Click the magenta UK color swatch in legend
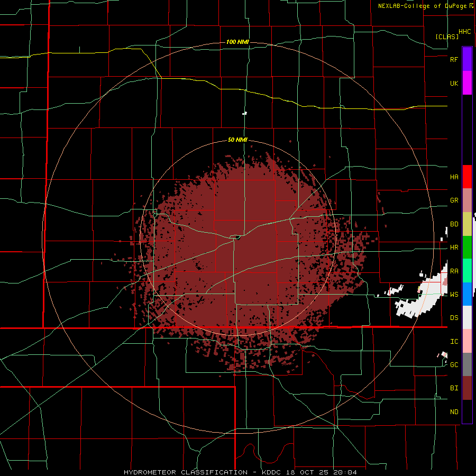 point(467,83)
